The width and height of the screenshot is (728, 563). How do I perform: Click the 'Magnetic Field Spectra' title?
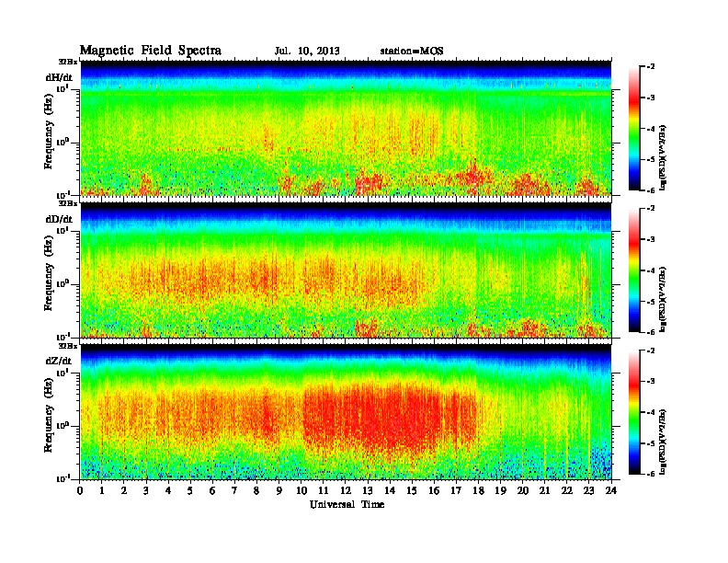point(151,51)
